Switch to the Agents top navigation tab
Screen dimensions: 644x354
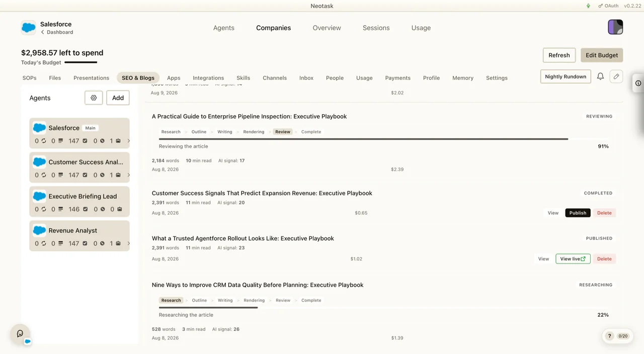click(x=224, y=28)
